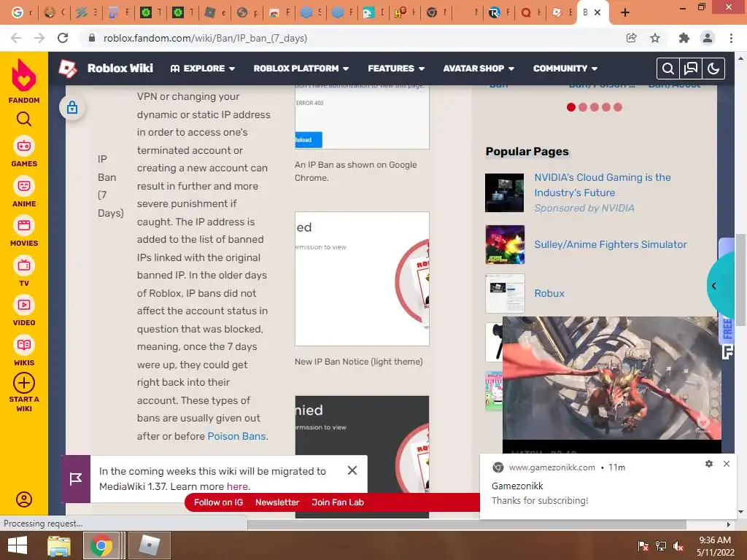Bookmark this page with the star icon
This screenshot has height=560, width=747.
tap(655, 38)
